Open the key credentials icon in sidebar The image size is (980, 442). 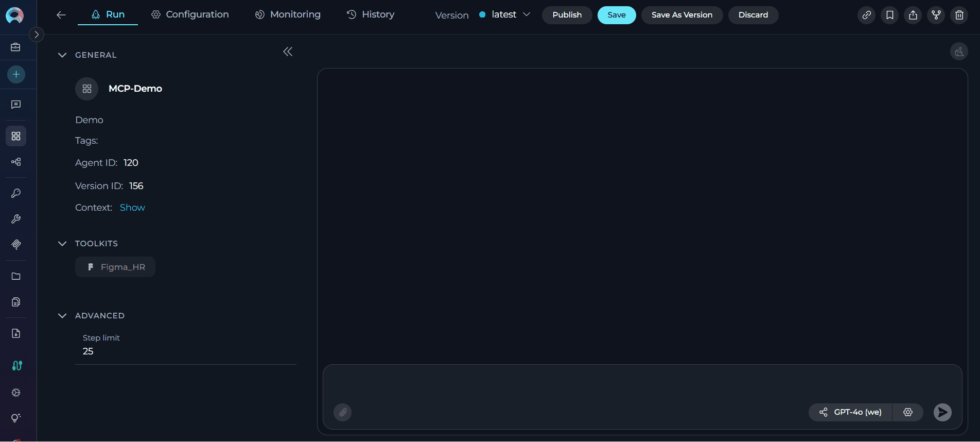[x=16, y=193]
